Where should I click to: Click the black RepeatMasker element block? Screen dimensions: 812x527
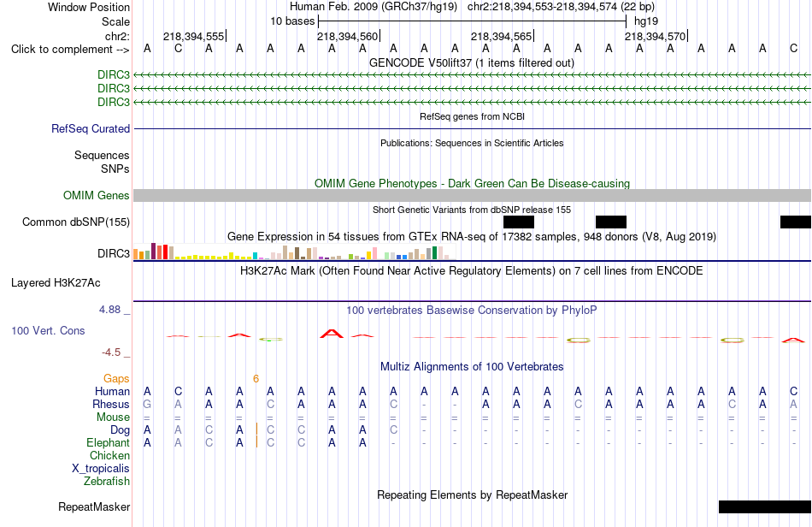(765, 506)
